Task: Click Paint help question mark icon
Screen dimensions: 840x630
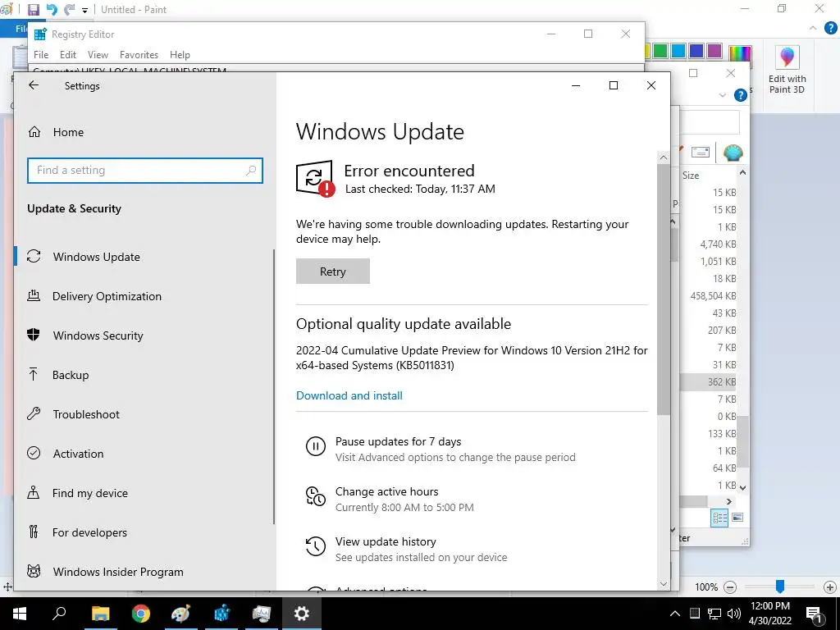Action: click(x=831, y=28)
